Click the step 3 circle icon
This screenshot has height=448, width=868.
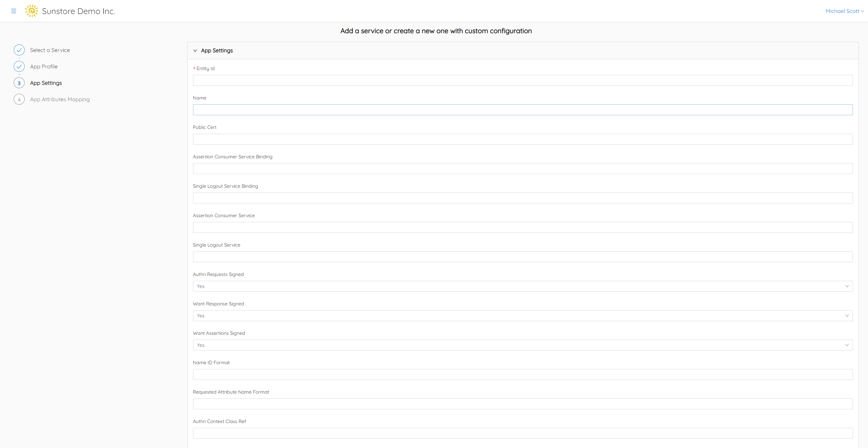19,83
